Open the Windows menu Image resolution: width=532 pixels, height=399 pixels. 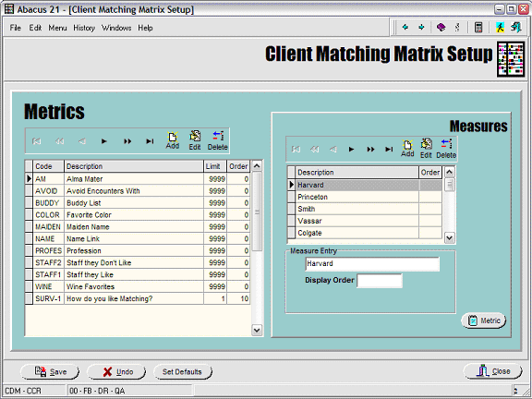click(116, 28)
